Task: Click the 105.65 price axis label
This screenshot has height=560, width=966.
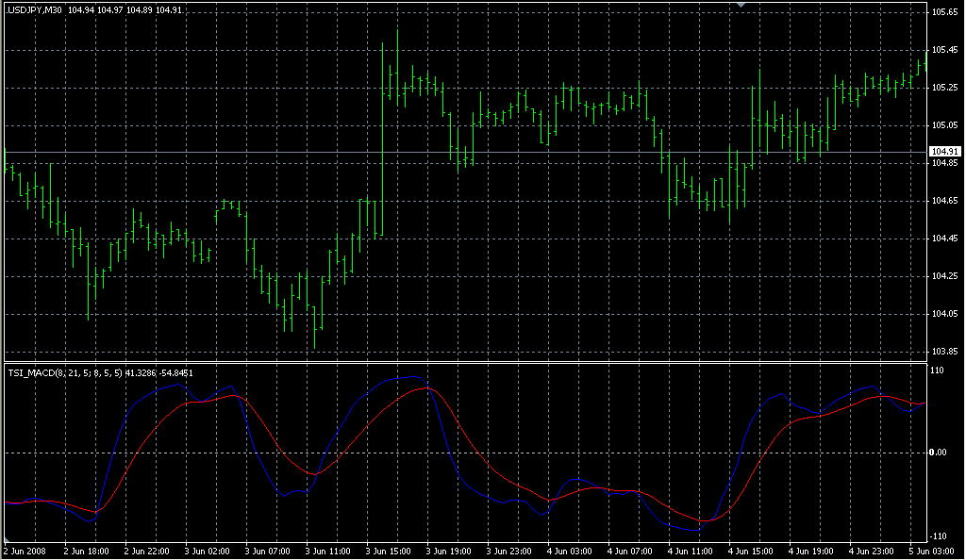Action: click(x=944, y=12)
